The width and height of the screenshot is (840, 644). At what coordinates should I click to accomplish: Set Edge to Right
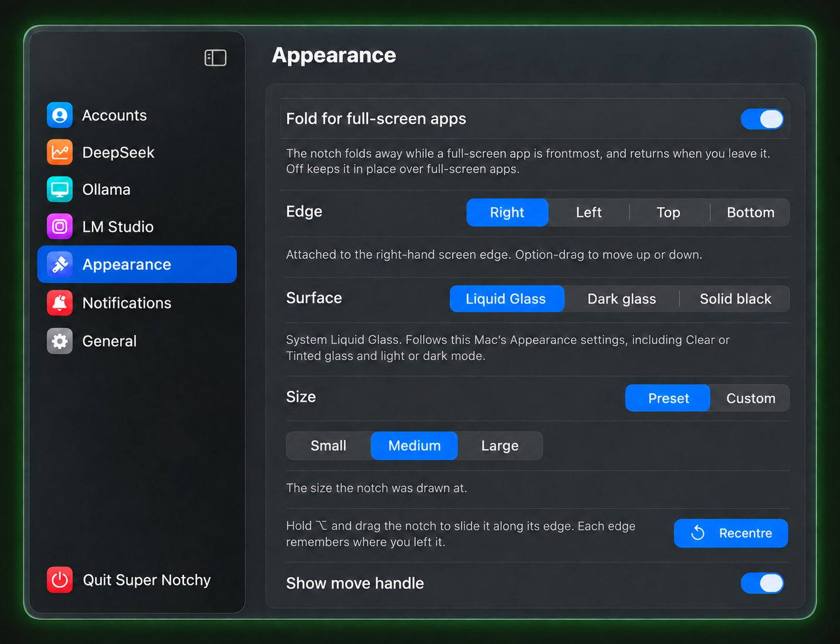click(x=507, y=212)
